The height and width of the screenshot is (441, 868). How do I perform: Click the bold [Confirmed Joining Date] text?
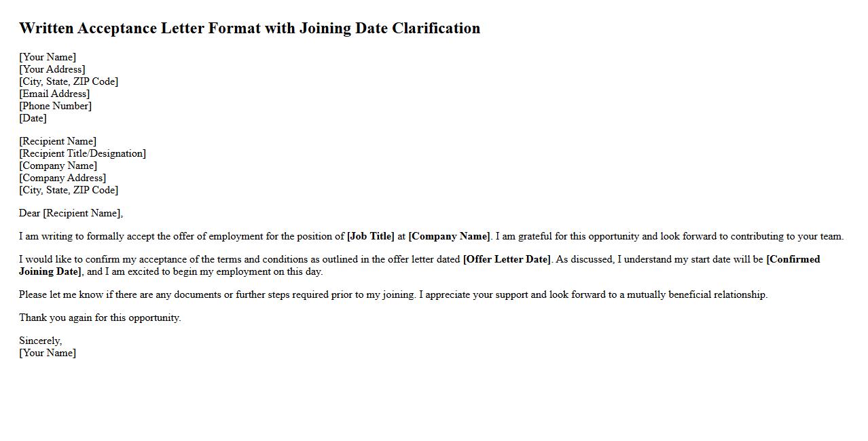point(793,259)
